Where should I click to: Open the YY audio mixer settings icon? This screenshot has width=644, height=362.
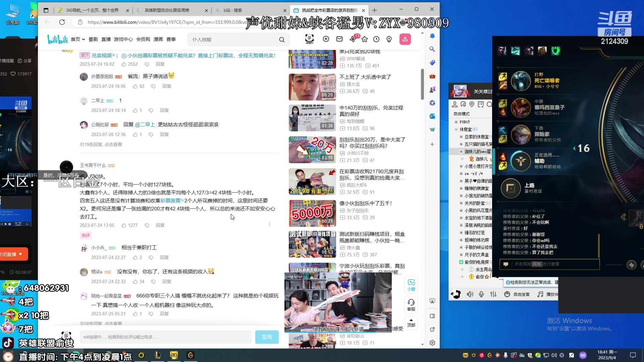point(493,294)
